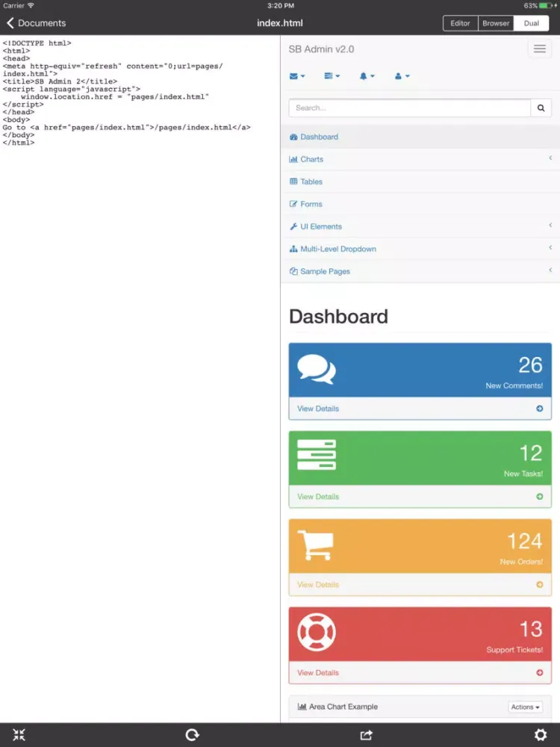Click the arrow circle in tasks panel
The width and height of the screenshot is (560, 747).
tap(540, 497)
